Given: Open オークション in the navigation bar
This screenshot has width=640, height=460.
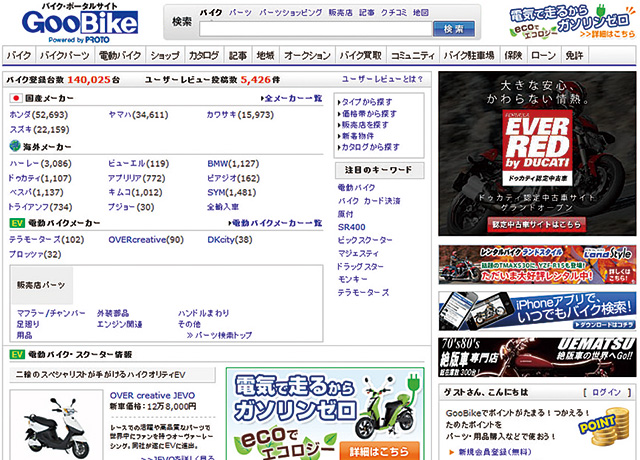Looking at the screenshot, I should (307, 55).
